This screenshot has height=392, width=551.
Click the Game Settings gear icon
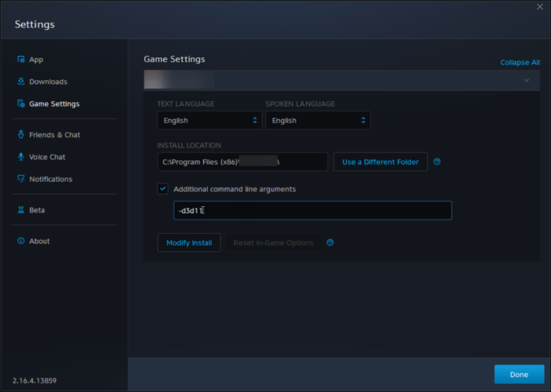point(21,104)
